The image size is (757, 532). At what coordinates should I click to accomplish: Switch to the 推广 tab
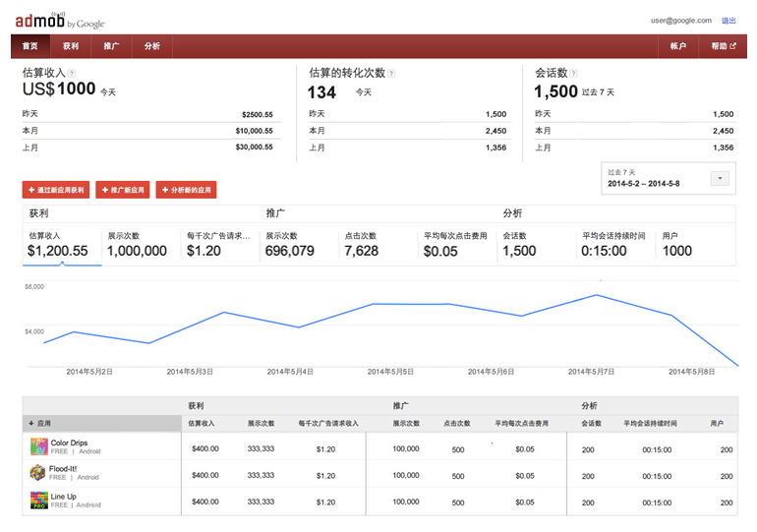[111, 46]
